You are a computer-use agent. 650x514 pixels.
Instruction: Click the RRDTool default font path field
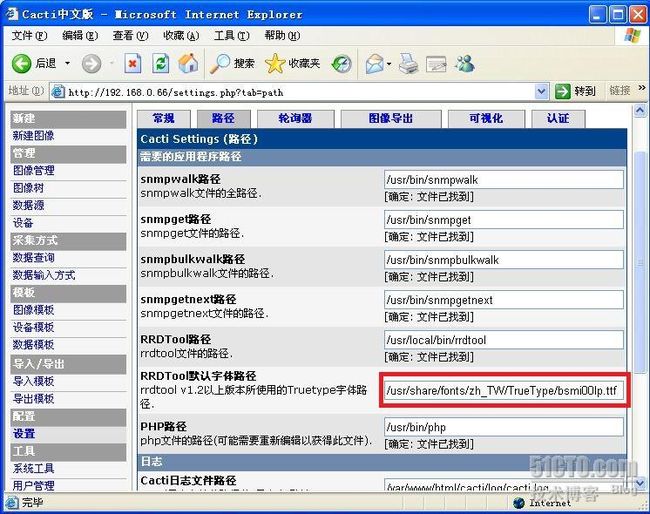[x=504, y=390]
